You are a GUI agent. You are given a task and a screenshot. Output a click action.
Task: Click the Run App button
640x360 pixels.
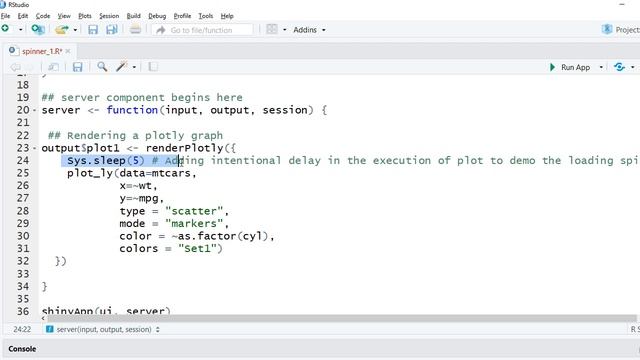(570, 67)
